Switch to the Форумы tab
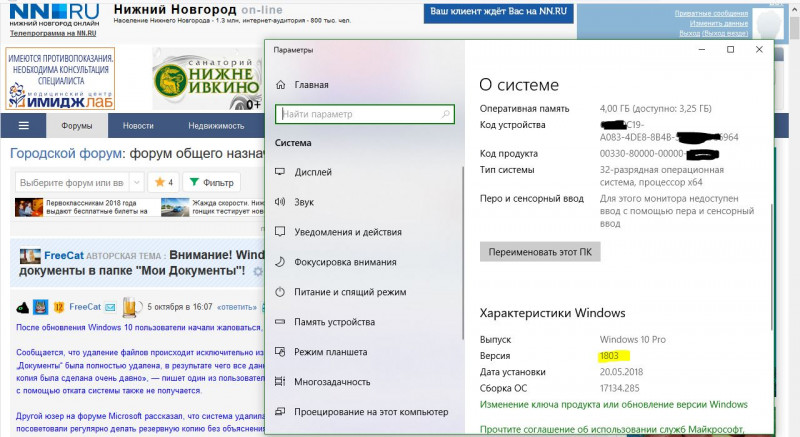The image size is (800, 437). (77, 125)
